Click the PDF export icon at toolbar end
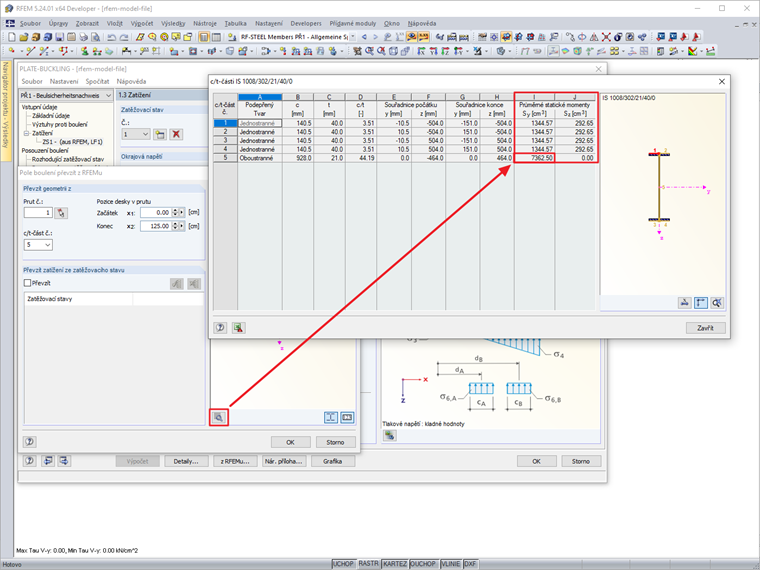760x570 pixels. click(x=697, y=37)
